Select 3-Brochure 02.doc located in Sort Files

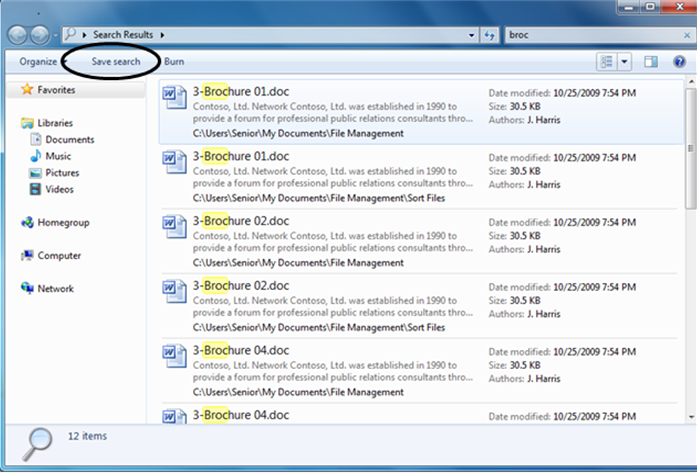(x=419, y=306)
